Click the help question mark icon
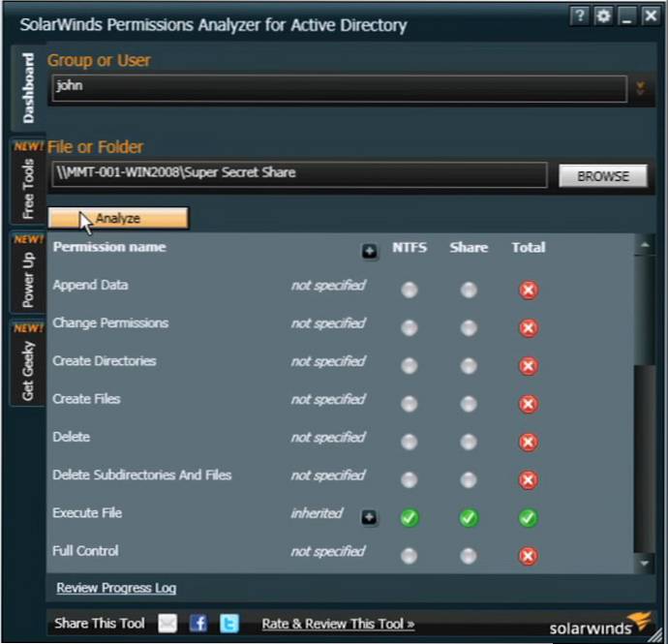668x644 pixels. (x=579, y=16)
